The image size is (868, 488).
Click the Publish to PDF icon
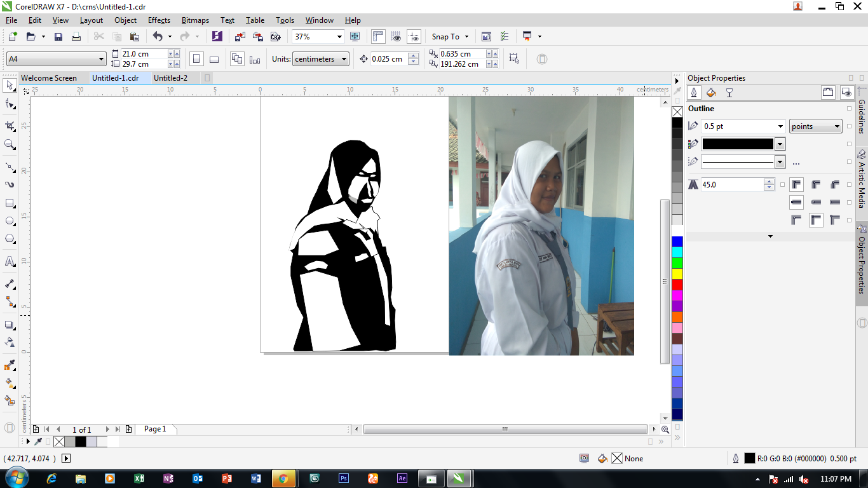click(276, 37)
